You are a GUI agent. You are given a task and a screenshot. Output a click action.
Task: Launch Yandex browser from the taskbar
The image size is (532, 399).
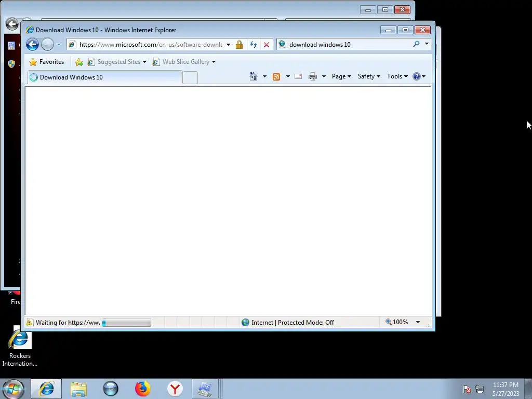[x=175, y=389]
